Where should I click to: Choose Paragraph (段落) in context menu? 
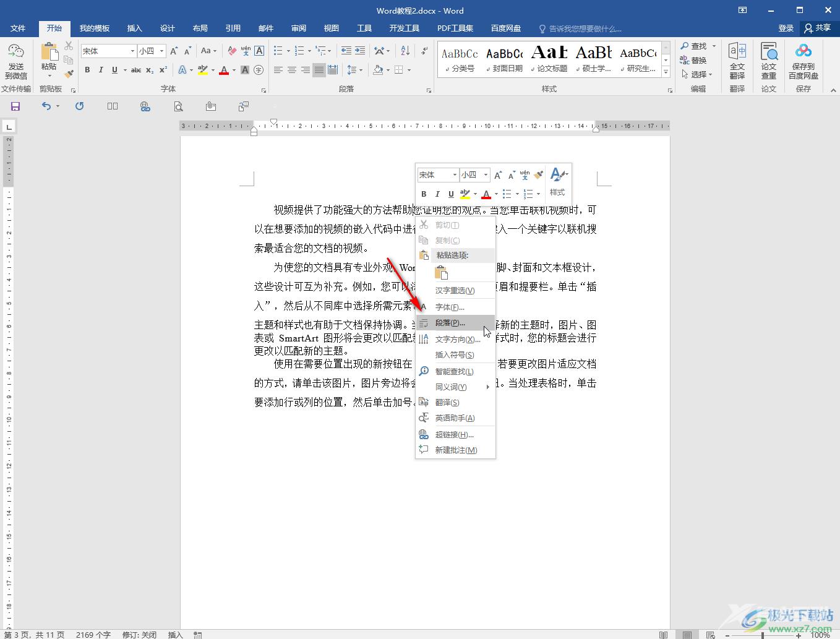click(455, 323)
